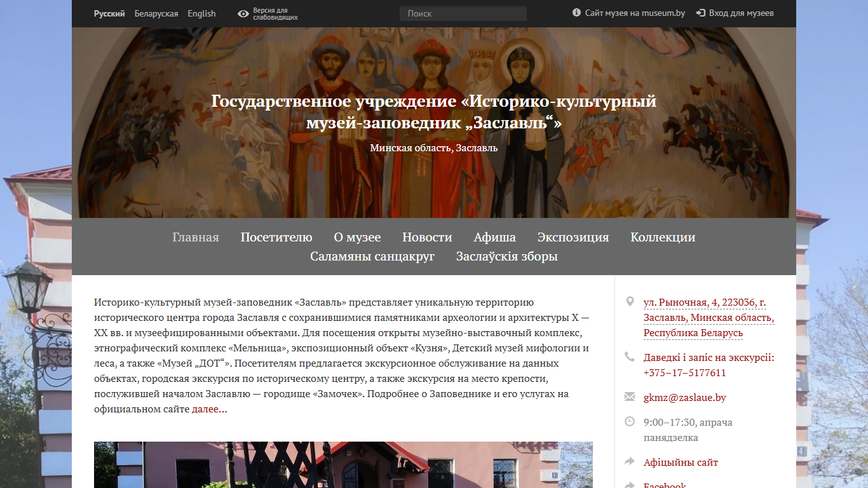868x488 pixels.
Task: Click the login arrow icon for museums
Action: pyautogui.click(x=701, y=13)
